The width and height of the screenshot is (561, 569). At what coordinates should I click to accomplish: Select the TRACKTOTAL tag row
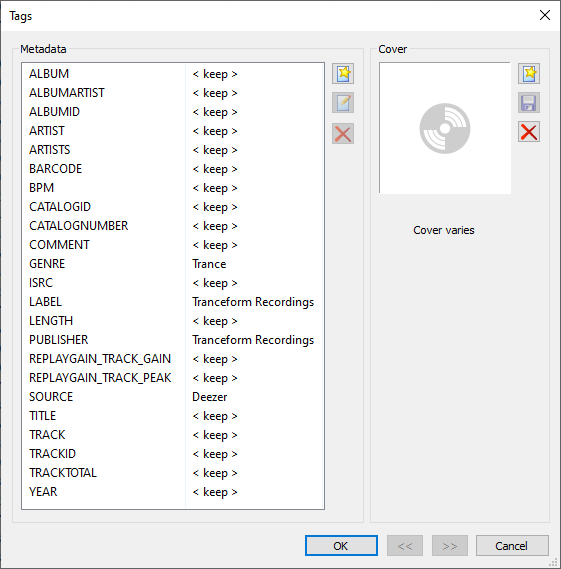(x=173, y=473)
